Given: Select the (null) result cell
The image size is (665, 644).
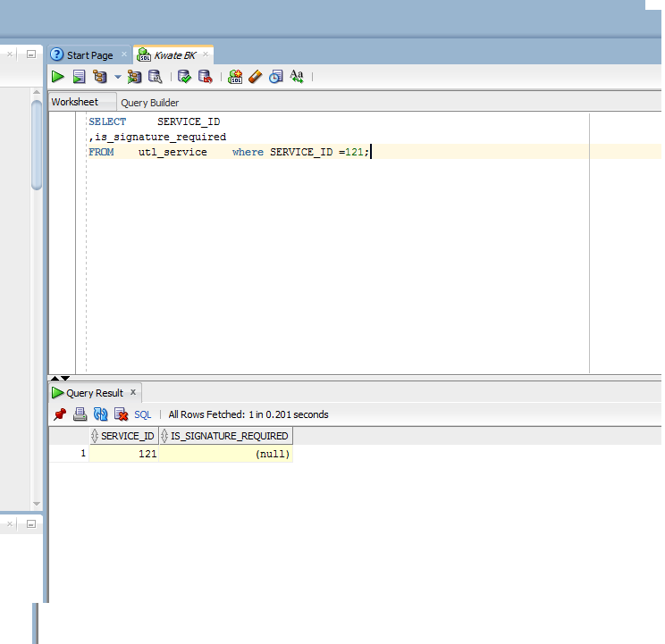Looking at the screenshot, I should point(225,454).
